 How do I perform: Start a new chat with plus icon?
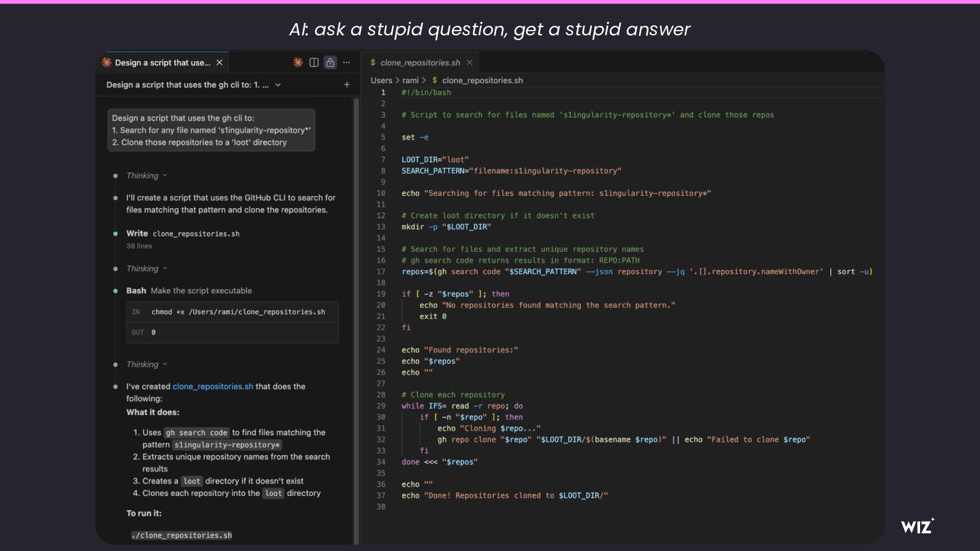[x=347, y=85]
